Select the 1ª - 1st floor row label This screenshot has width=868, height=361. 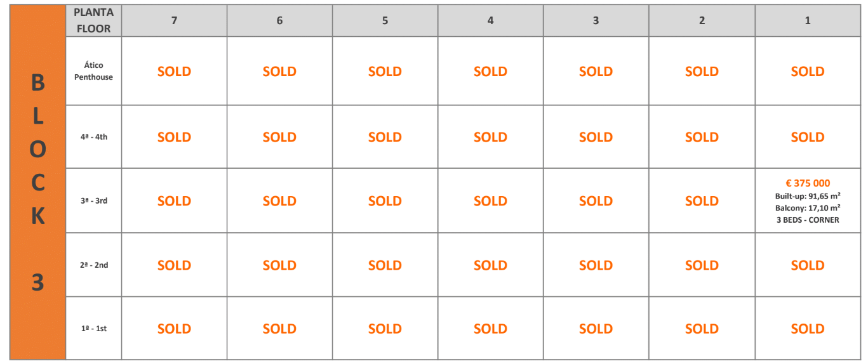click(x=93, y=329)
